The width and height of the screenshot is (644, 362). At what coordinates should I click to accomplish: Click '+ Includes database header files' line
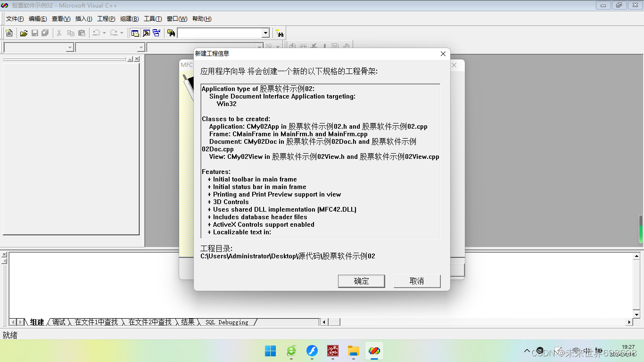tap(257, 217)
